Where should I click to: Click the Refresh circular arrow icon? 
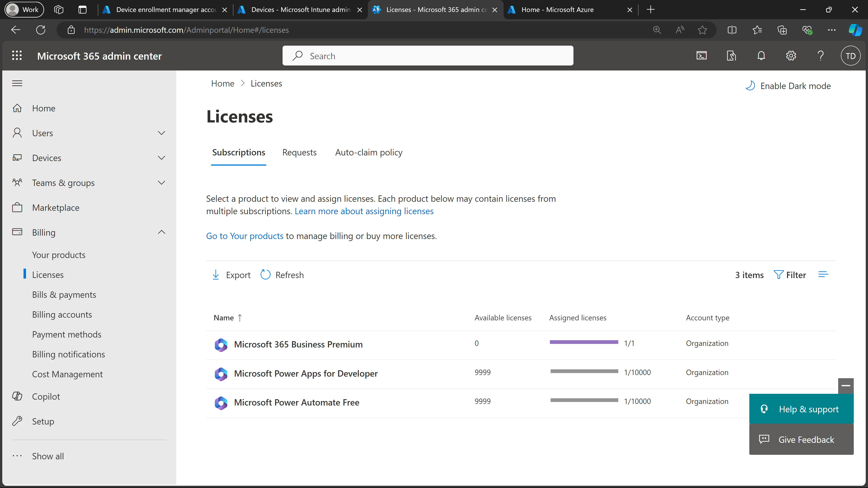pos(265,275)
